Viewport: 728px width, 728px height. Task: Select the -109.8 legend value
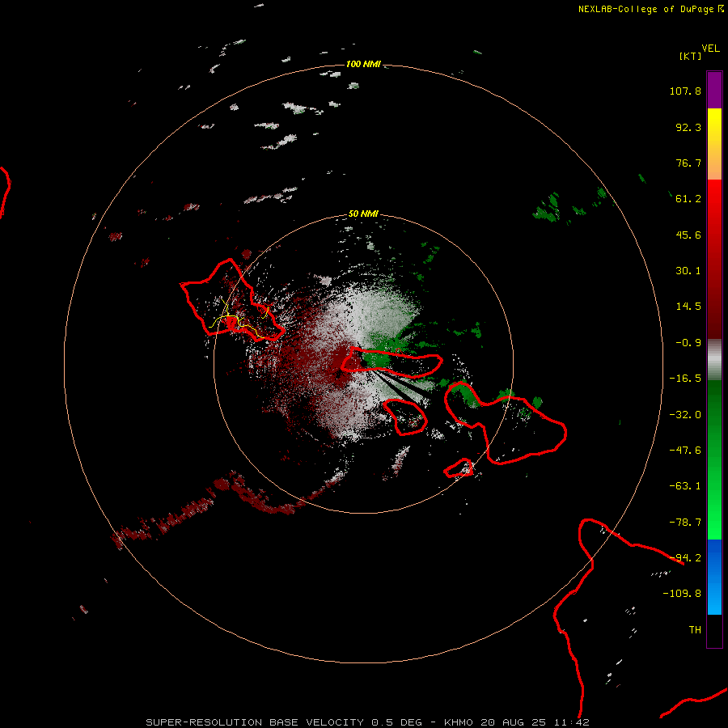click(682, 594)
